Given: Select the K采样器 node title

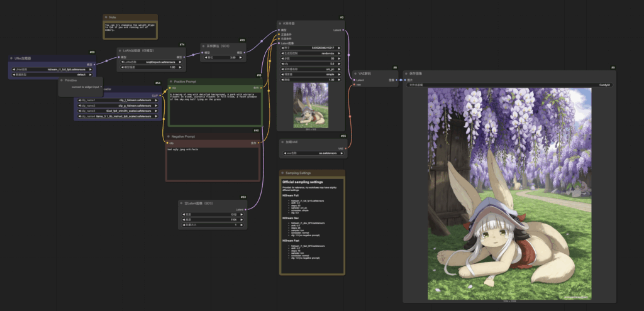Looking at the screenshot, I should coord(289,23).
